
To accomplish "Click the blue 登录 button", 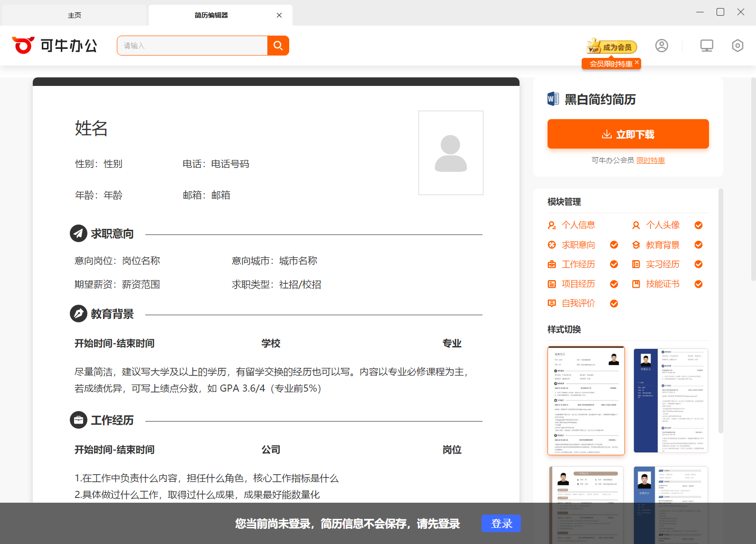I will pyautogui.click(x=501, y=524).
